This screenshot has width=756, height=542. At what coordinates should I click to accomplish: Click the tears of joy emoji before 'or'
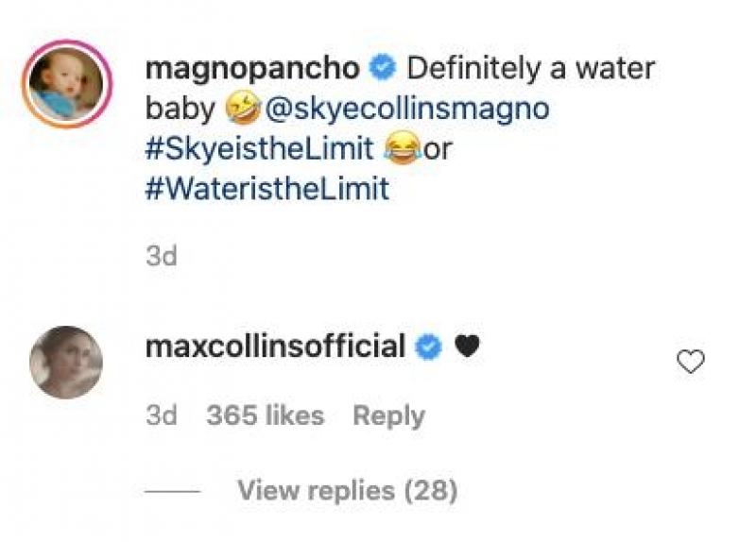click(404, 149)
